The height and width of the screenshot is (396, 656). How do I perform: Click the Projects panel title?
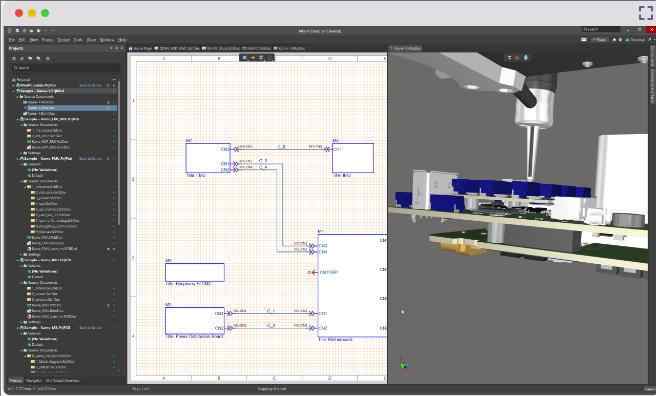click(16, 49)
